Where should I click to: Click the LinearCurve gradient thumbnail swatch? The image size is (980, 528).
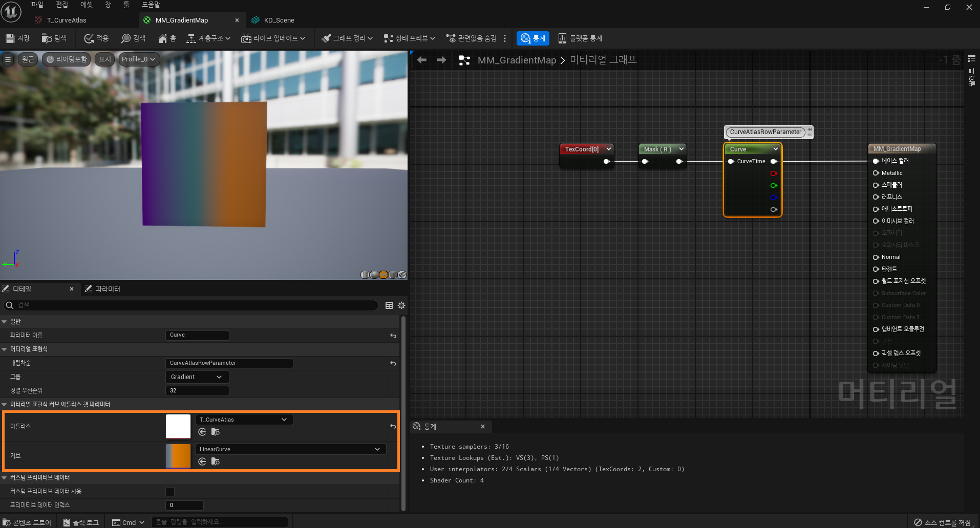178,456
